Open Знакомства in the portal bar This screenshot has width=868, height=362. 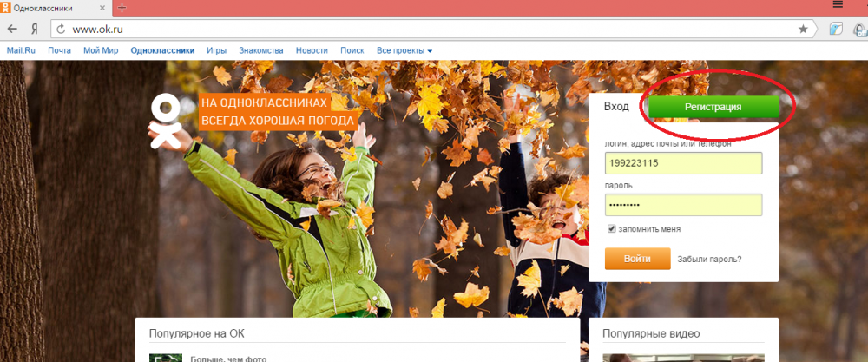[x=261, y=50]
